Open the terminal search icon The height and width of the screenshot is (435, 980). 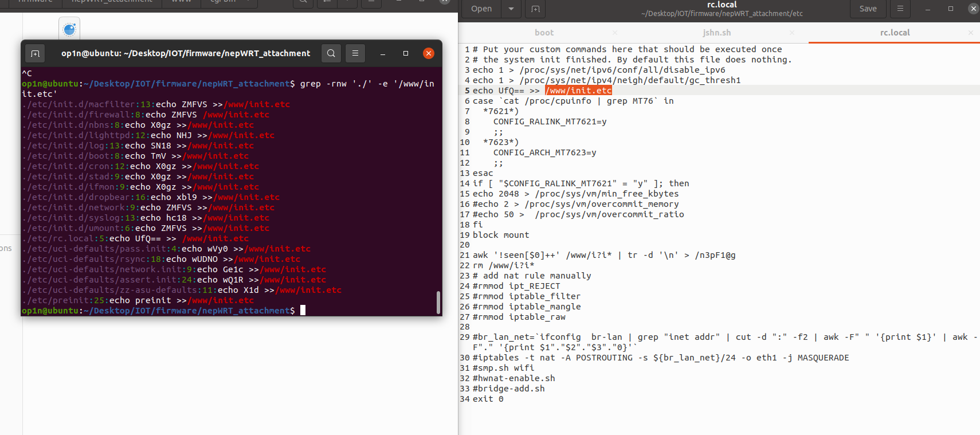coord(331,53)
